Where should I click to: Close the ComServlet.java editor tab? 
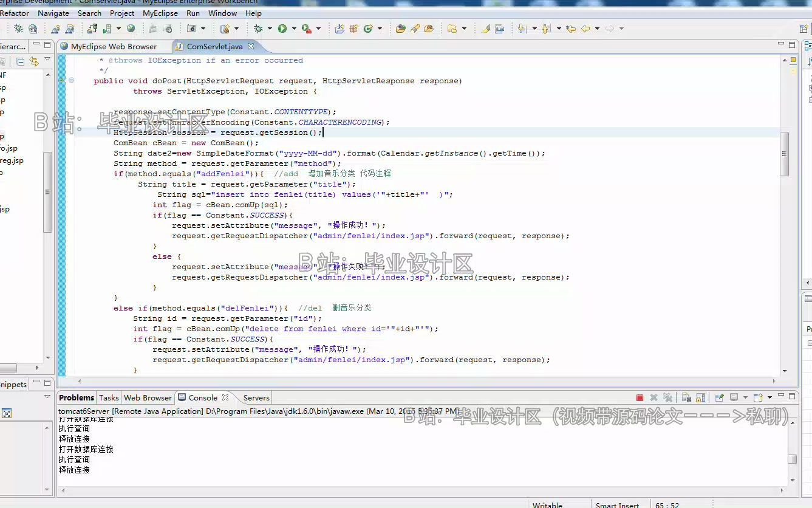click(x=251, y=46)
